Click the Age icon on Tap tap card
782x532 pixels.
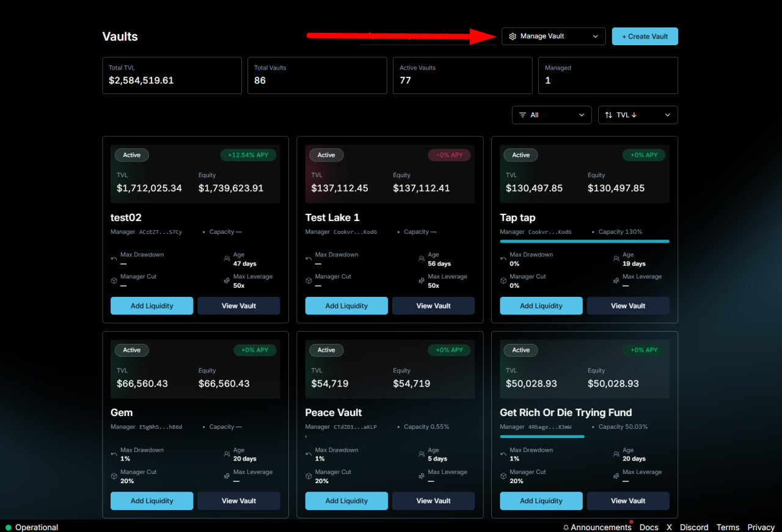pyautogui.click(x=616, y=259)
